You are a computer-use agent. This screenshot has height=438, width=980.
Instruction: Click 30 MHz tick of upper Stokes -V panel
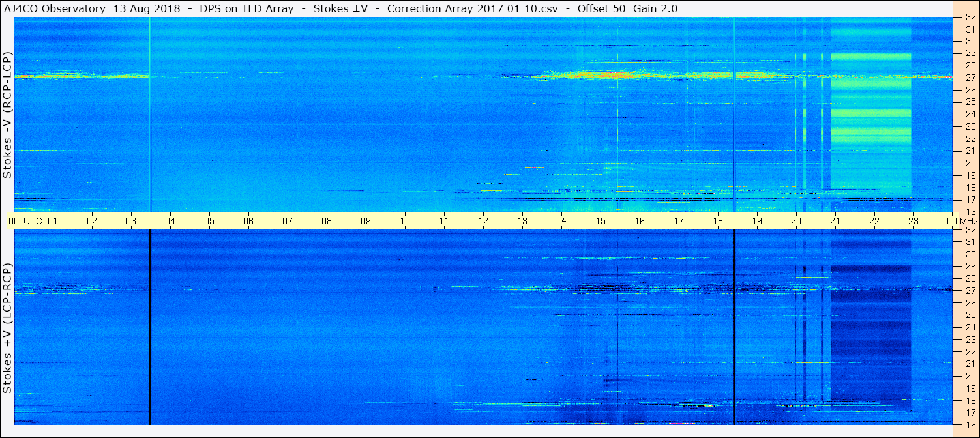970,41
